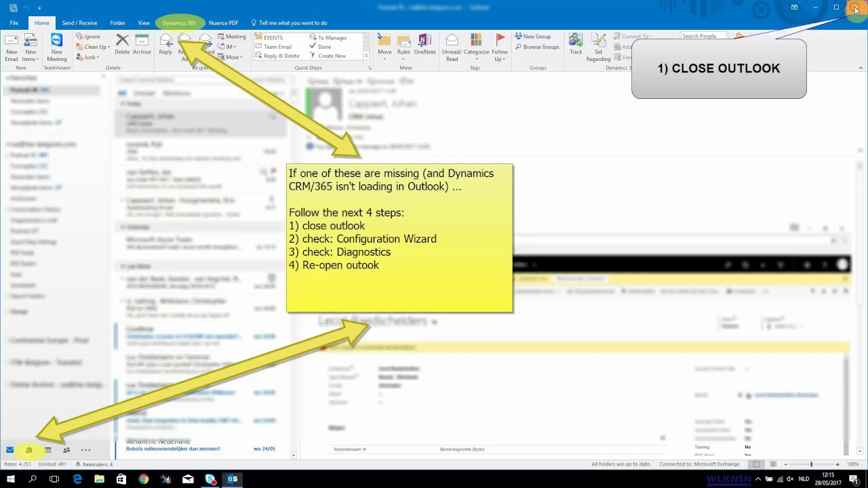
Task: Expand More respond options
Action: coord(230,57)
